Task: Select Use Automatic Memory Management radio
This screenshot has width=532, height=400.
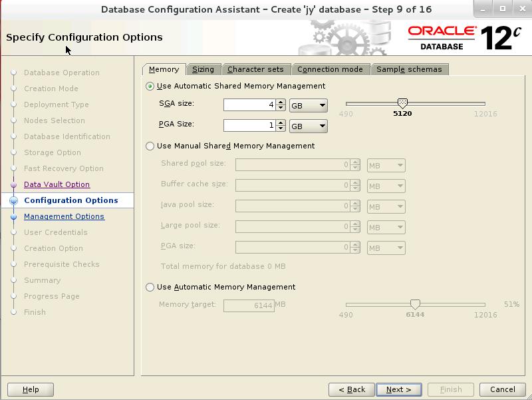Action: 150,288
